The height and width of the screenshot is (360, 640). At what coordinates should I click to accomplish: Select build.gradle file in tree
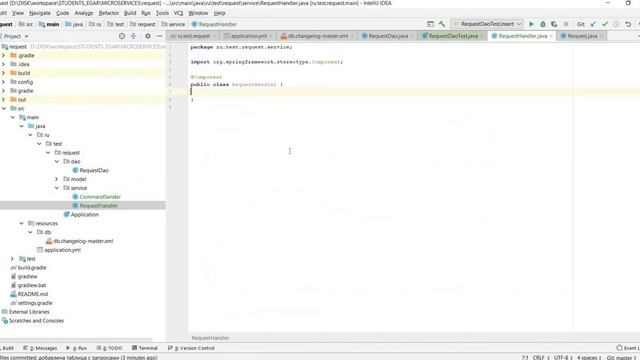(x=32, y=268)
